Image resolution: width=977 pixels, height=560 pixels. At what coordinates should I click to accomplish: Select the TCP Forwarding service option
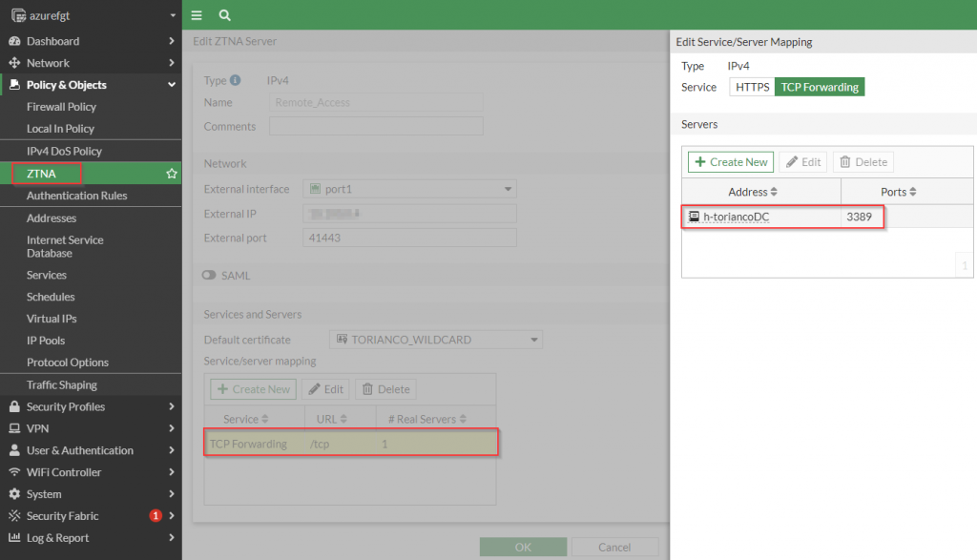tap(820, 87)
